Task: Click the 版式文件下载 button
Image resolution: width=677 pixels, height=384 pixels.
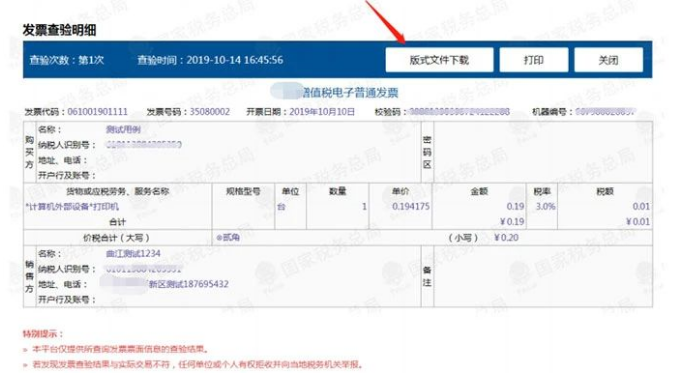Action: click(x=439, y=60)
